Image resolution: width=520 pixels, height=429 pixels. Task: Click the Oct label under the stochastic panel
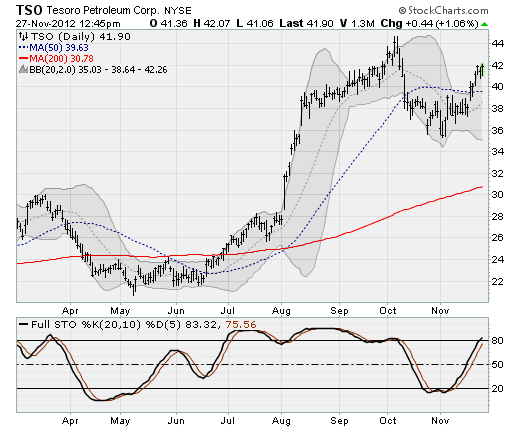coord(388,421)
